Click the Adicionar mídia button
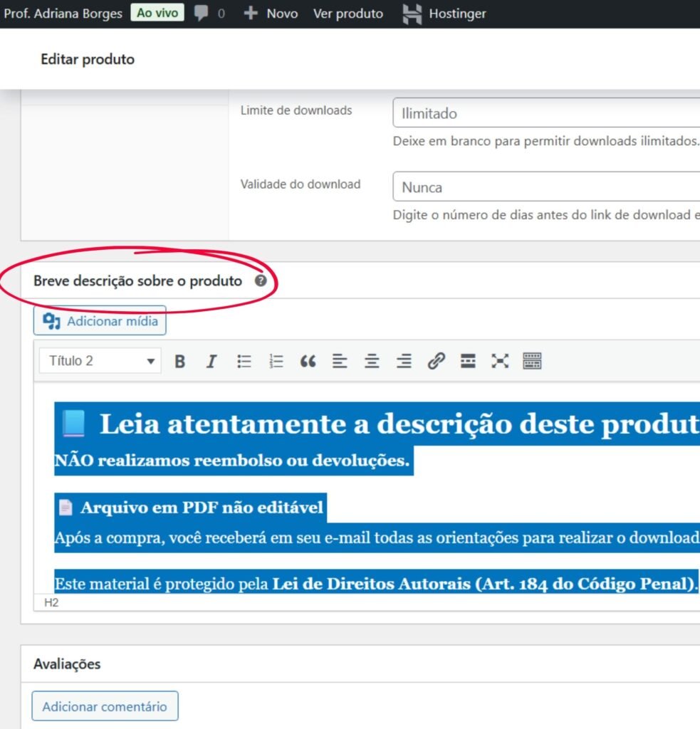 pyautogui.click(x=100, y=321)
